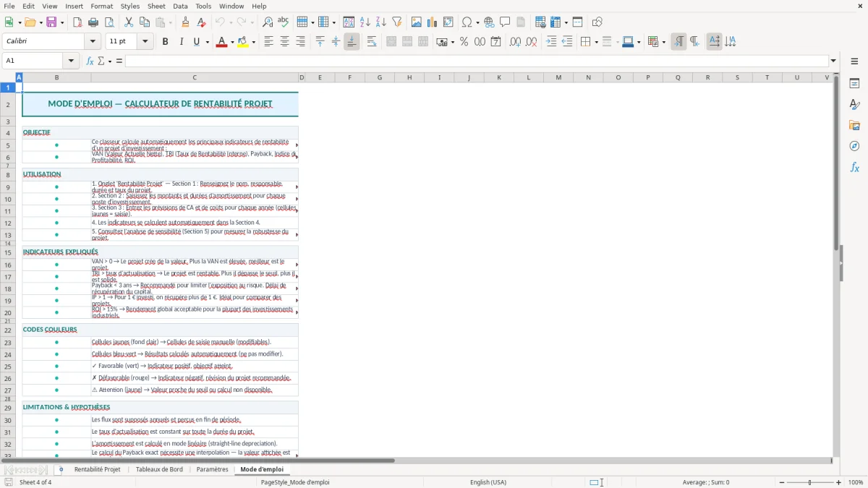Open the 11 pt font size dropdown
The image size is (868, 488).
145,42
